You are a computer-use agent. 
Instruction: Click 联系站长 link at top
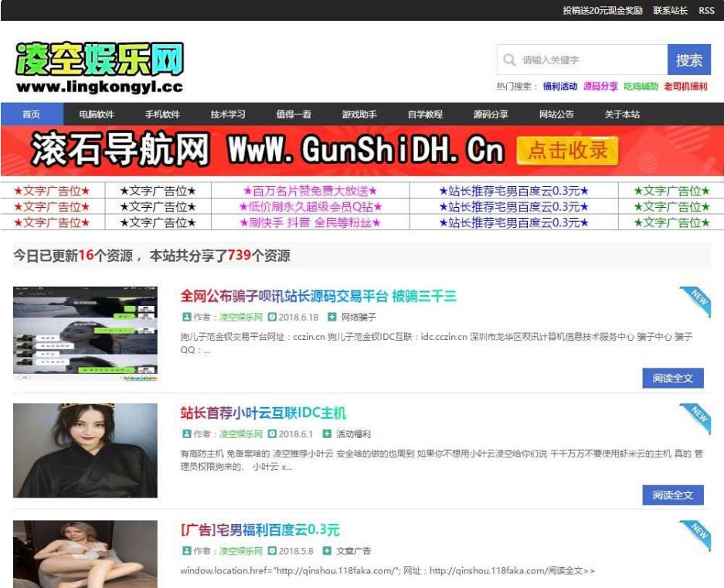[670, 11]
